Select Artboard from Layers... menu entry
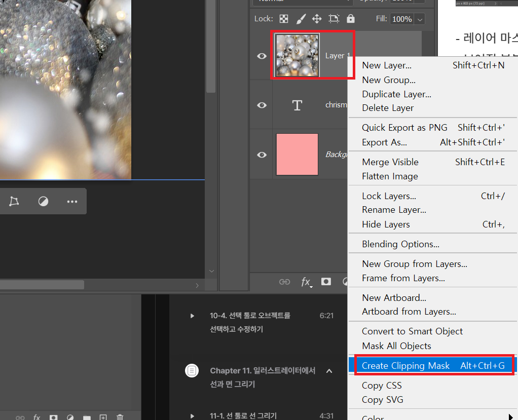This screenshot has width=518, height=420. [x=433, y=312]
